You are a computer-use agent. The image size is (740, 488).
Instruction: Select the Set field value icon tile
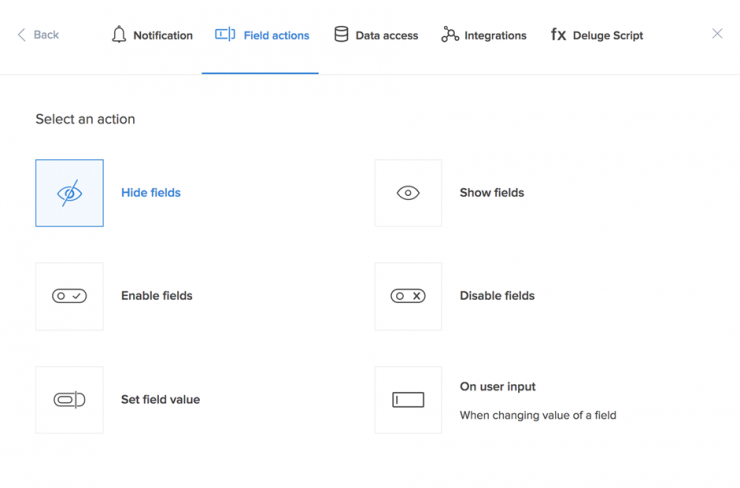[69, 400]
